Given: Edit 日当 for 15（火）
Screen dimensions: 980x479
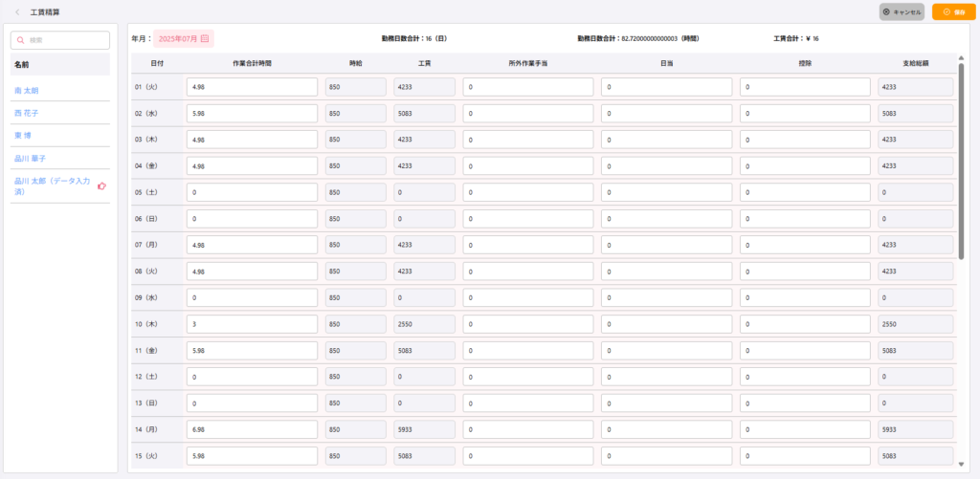Looking at the screenshot, I should (667, 456).
